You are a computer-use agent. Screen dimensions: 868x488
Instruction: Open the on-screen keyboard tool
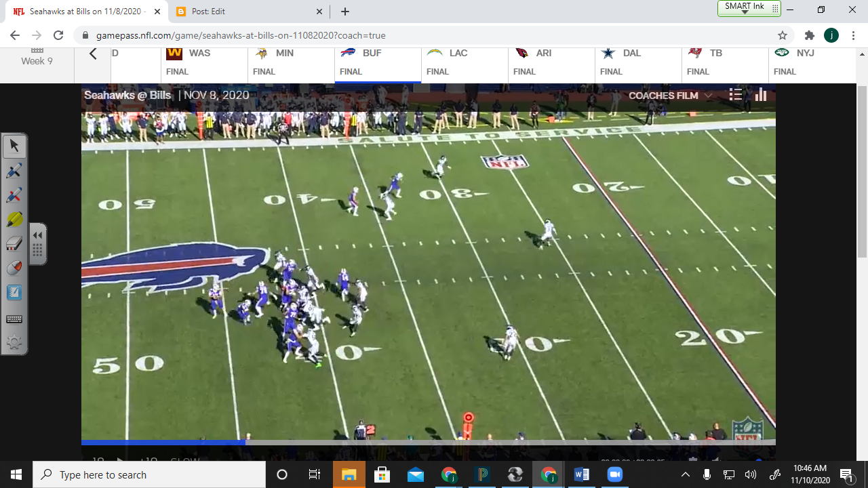click(14, 319)
